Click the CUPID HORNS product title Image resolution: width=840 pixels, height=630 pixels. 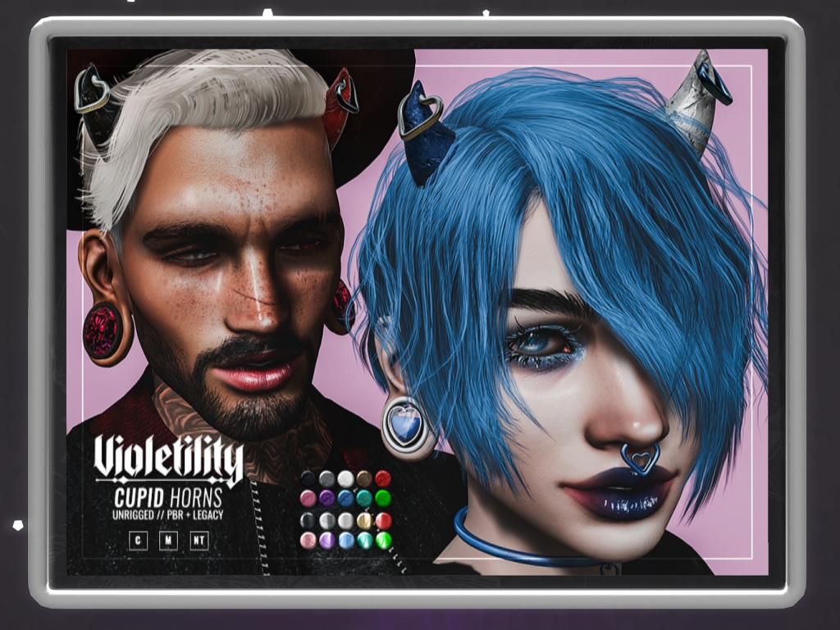(x=168, y=497)
